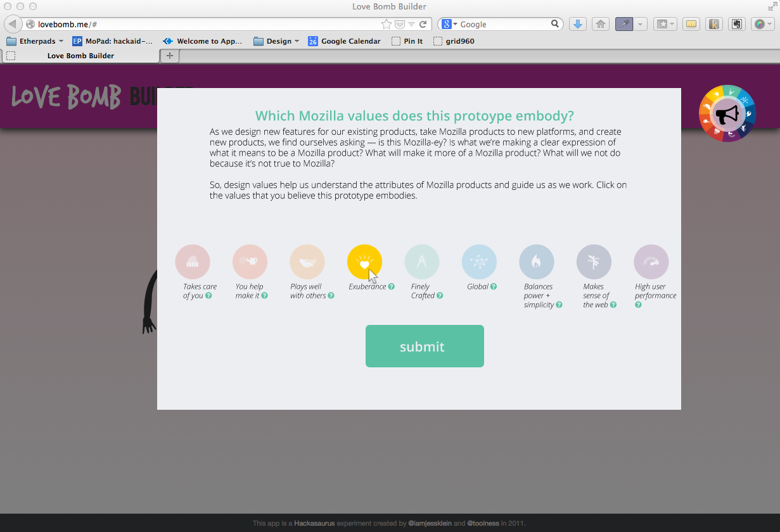This screenshot has height=532, width=780.
Task: Open the bookmarks star menu button
Action: [665, 24]
